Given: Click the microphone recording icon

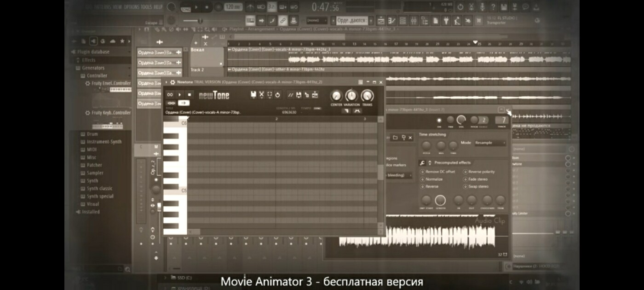Looking at the screenshot, I should [x=483, y=7].
